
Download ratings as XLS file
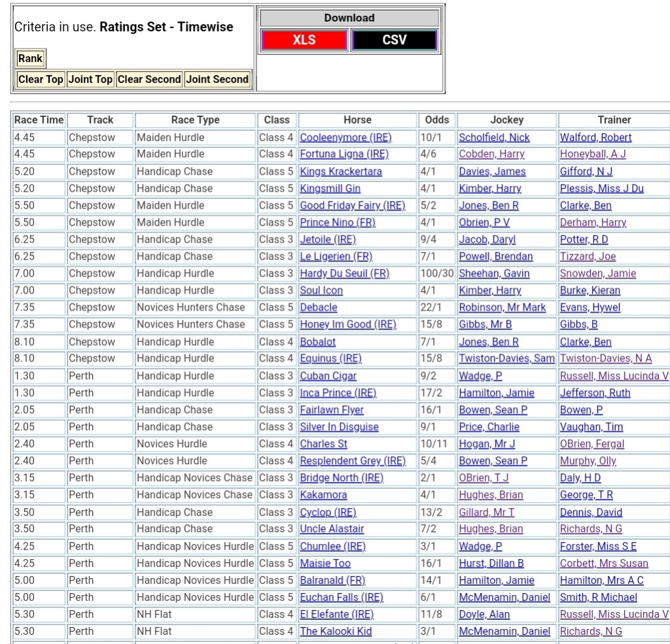coord(304,40)
